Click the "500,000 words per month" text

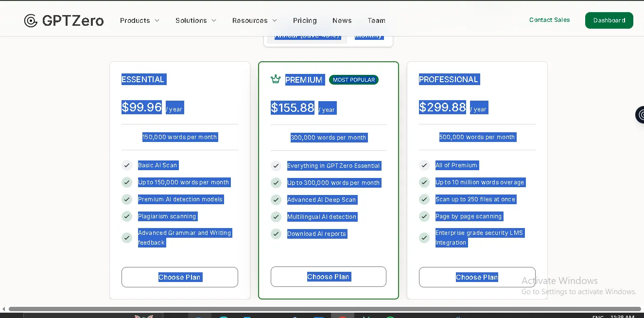[x=477, y=137]
